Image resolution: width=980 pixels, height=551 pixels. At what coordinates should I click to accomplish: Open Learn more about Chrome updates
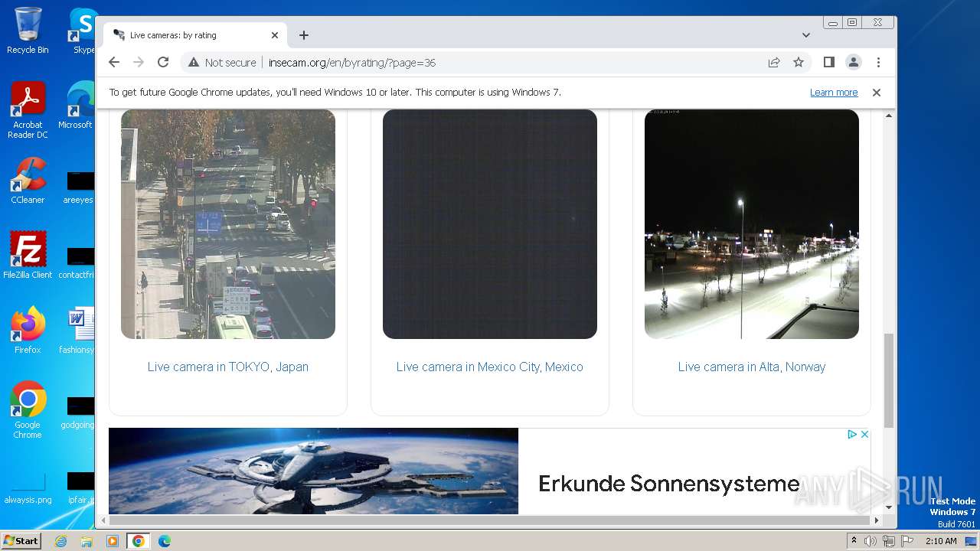click(x=834, y=93)
